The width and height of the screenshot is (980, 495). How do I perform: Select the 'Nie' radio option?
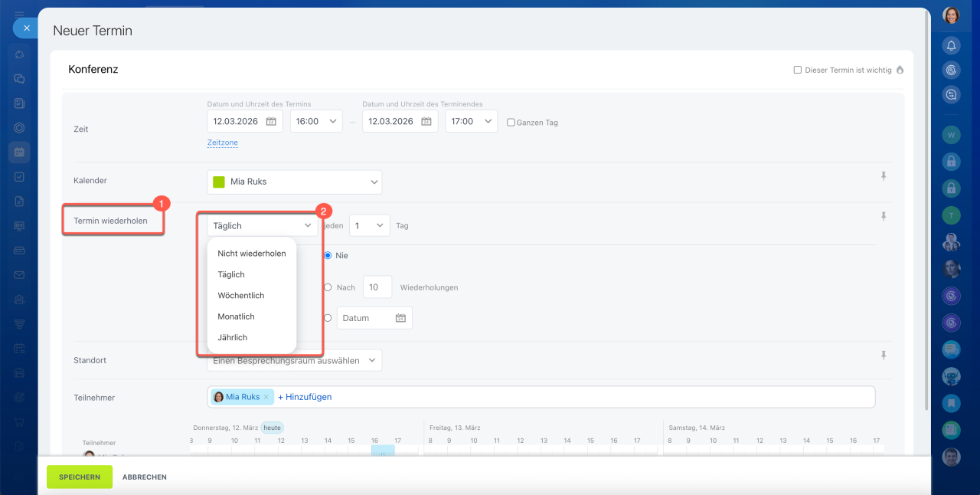coord(328,255)
